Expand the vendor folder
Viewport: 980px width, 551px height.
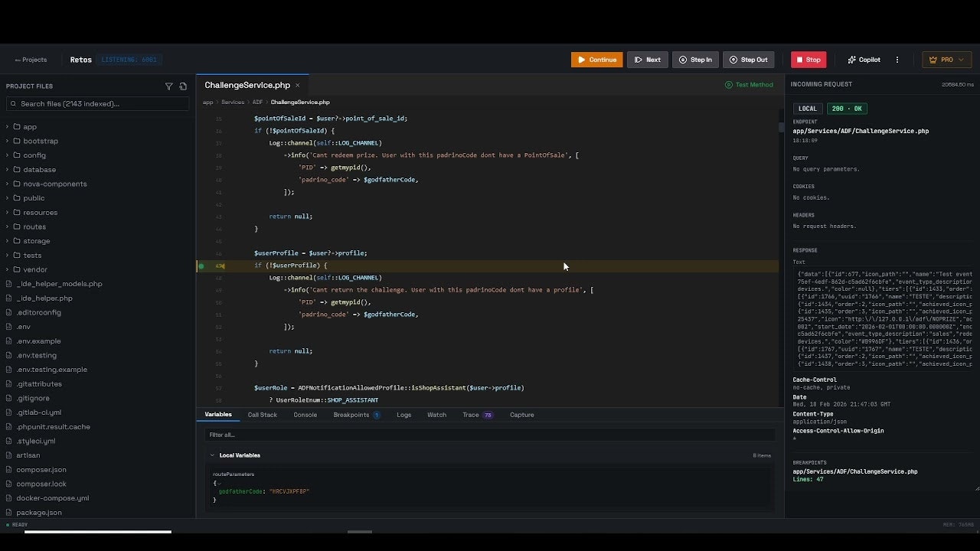coord(34,269)
